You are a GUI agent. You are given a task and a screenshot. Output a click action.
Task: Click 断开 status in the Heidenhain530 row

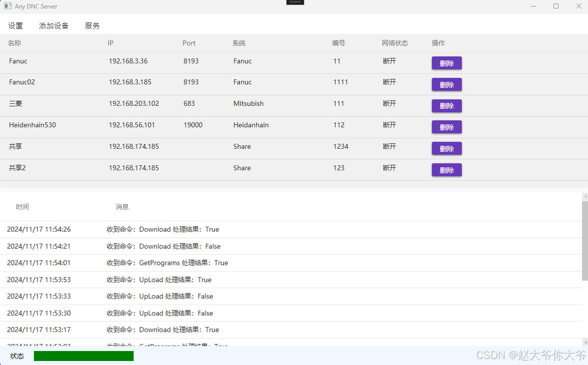pos(389,125)
